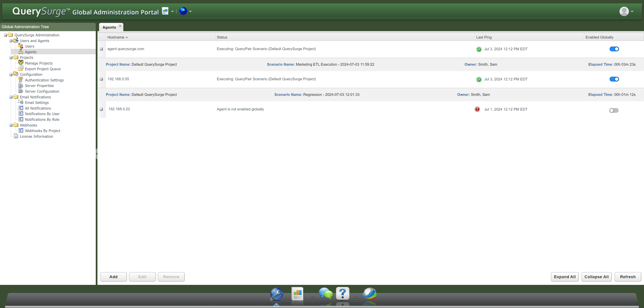
Task: Collapse the Webhooks folder
Action: tap(11, 125)
